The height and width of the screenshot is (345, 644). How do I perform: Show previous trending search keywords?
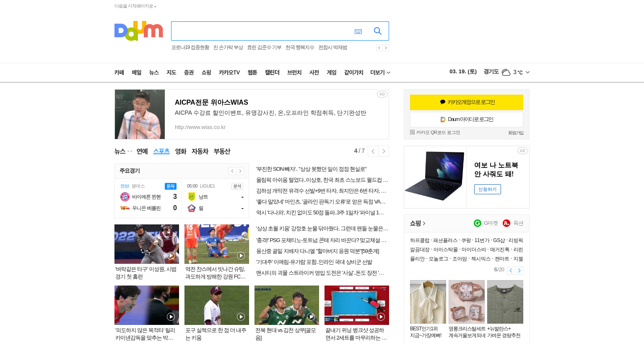click(x=379, y=48)
